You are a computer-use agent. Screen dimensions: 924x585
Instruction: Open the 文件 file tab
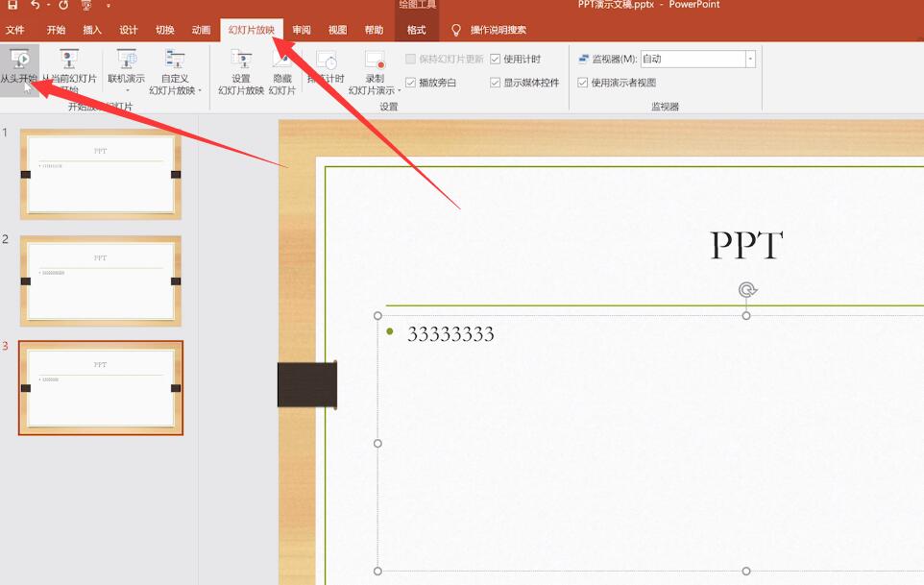tap(14, 30)
